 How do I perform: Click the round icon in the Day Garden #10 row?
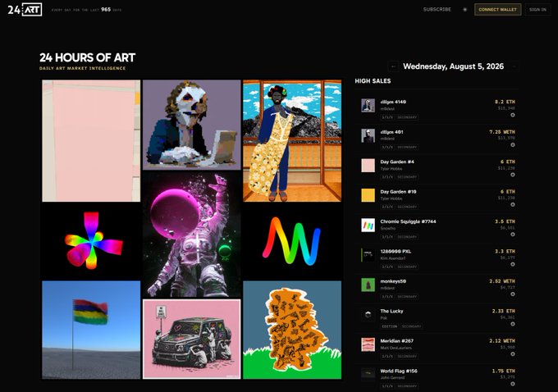click(513, 204)
